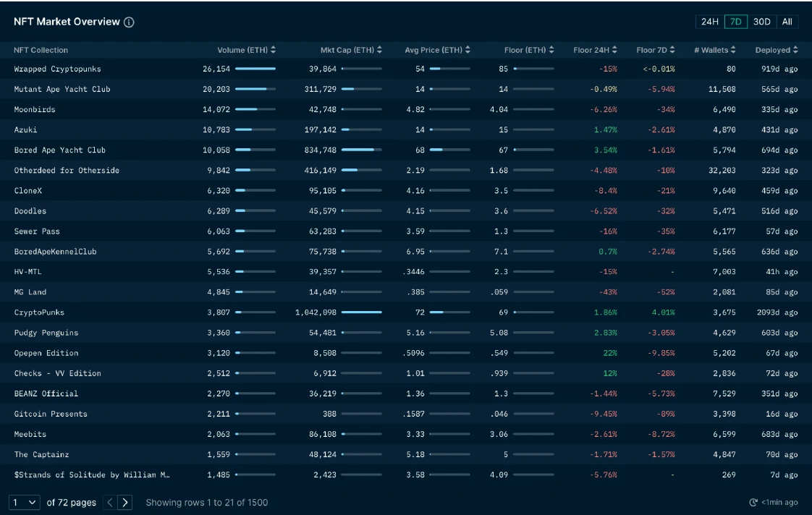Screen dimensions: 812x515
Task: Select the 24H timeframe toggle
Action: click(709, 22)
